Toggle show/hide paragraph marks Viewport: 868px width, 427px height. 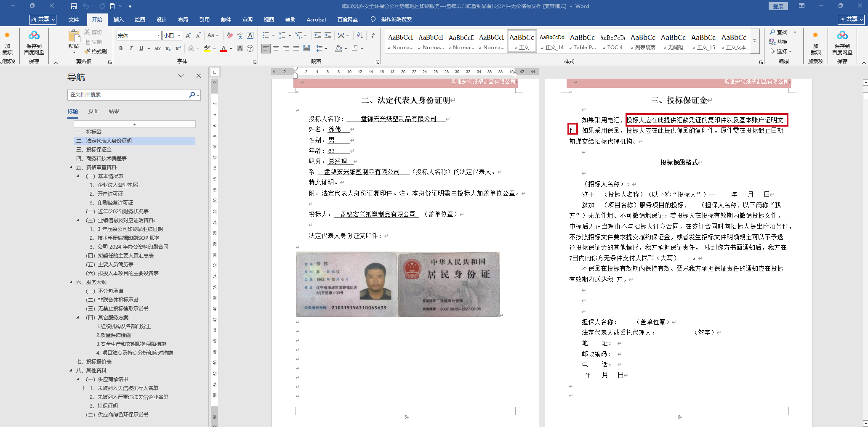pyautogui.click(x=373, y=35)
